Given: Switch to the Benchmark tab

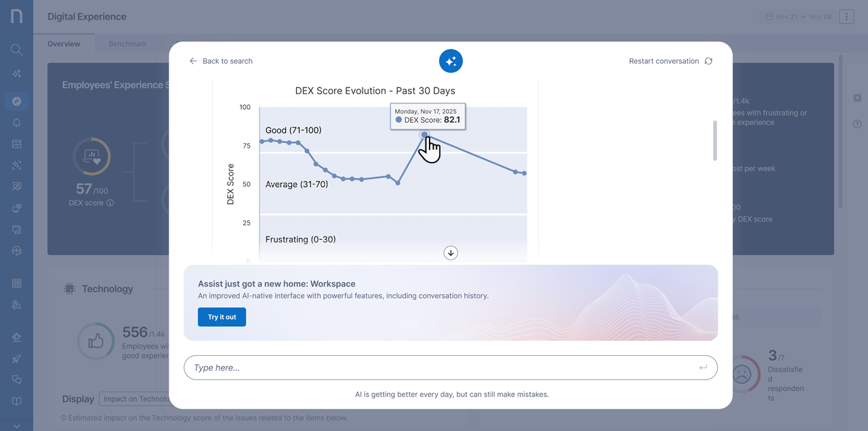Looking at the screenshot, I should pos(127,44).
